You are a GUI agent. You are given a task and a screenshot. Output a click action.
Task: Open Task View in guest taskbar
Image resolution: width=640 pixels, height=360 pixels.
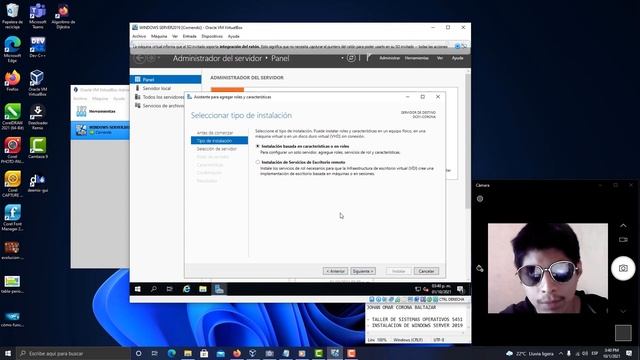(x=169, y=289)
